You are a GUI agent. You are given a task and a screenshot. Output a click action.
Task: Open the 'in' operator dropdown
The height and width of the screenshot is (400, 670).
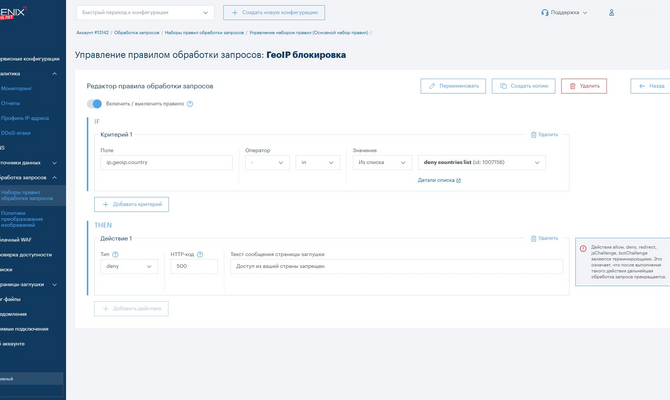pos(317,162)
